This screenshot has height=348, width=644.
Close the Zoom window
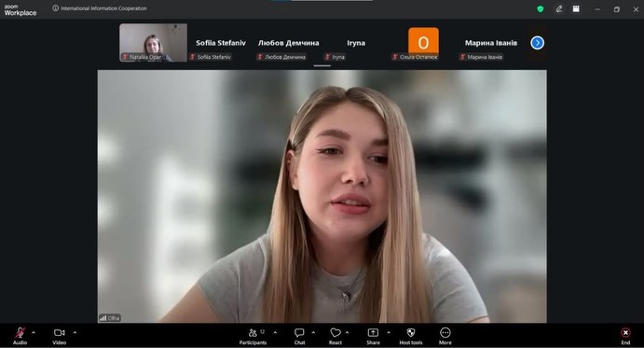(636, 9)
